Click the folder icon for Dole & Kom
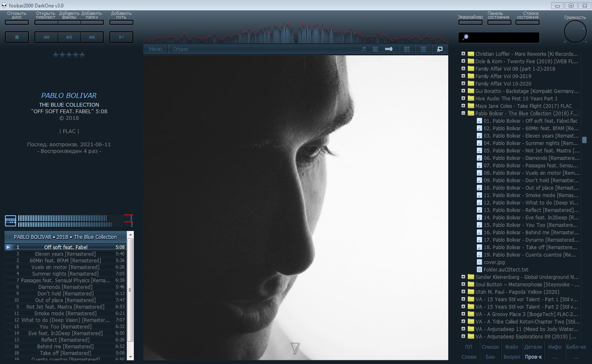The image size is (592, 364). click(x=471, y=61)
